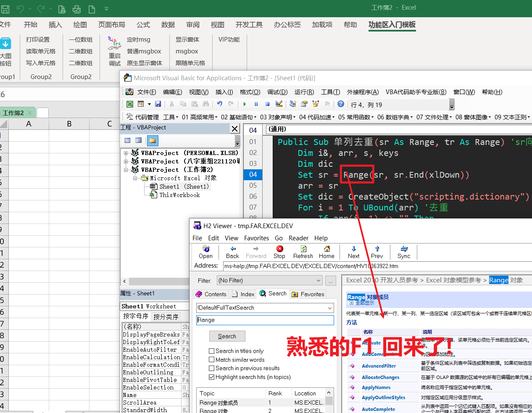Switch to Excel via View Microsoft Excel icon

click(x=130, y=104)
